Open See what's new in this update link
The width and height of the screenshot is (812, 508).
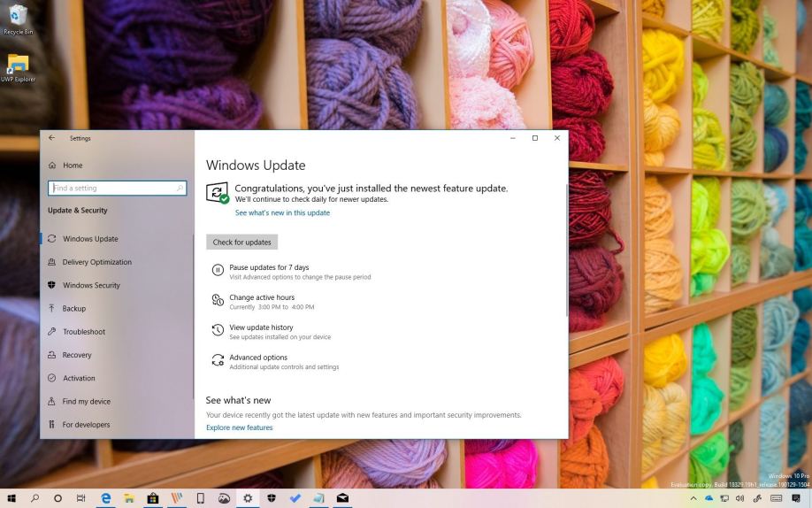click(x=282, y=212)
